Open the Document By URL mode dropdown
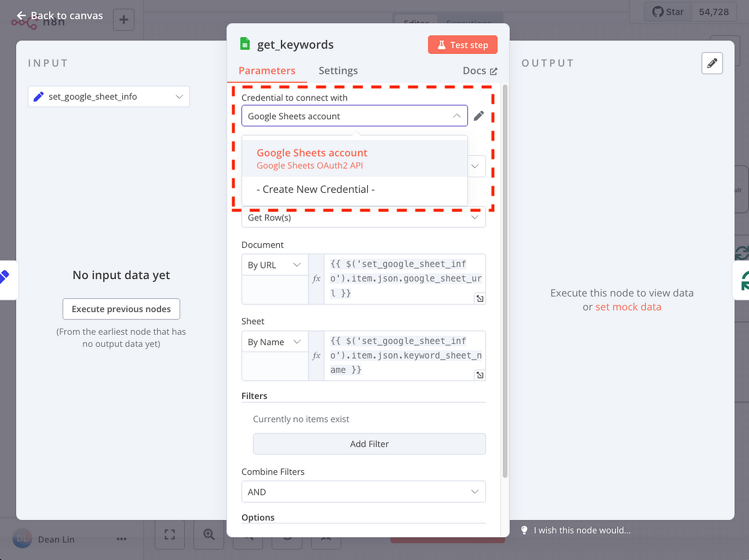Viewport: 749px width, 560px height. 274,265
